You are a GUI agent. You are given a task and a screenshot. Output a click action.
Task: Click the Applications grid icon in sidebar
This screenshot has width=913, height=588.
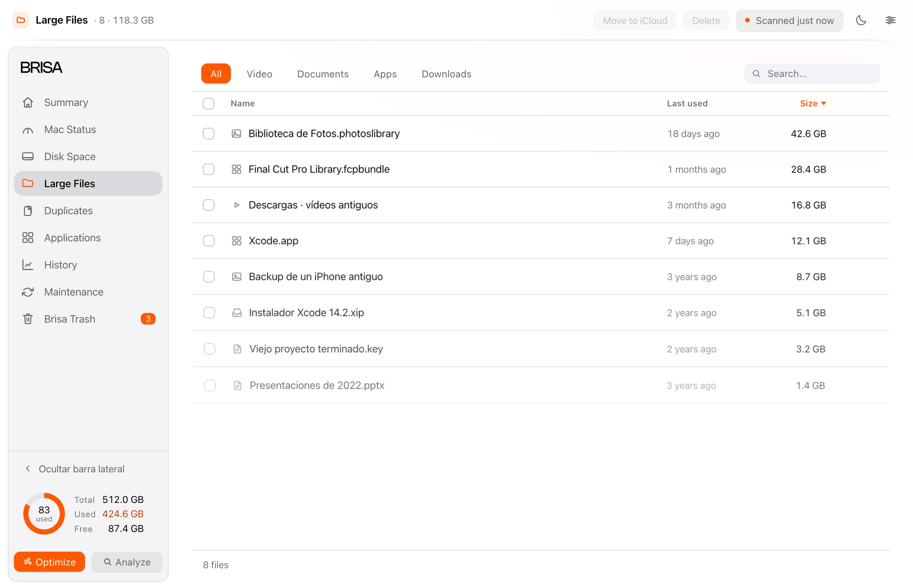28,238
